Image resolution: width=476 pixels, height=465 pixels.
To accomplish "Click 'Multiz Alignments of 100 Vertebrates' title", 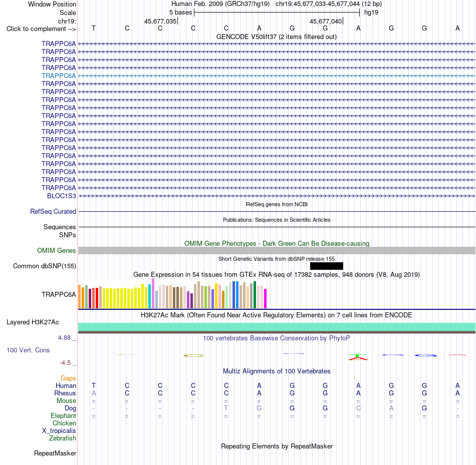I will coord(277,371).
